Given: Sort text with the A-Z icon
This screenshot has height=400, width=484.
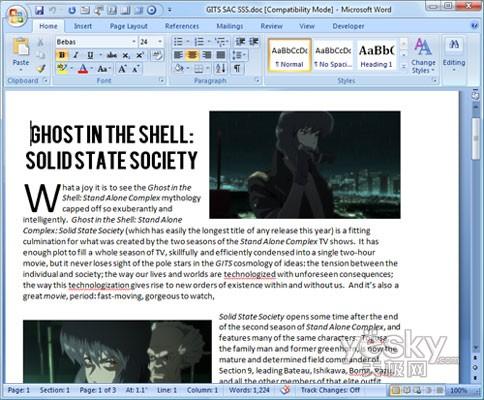Looking at the screenshot, I should click(x=220, y=69).
